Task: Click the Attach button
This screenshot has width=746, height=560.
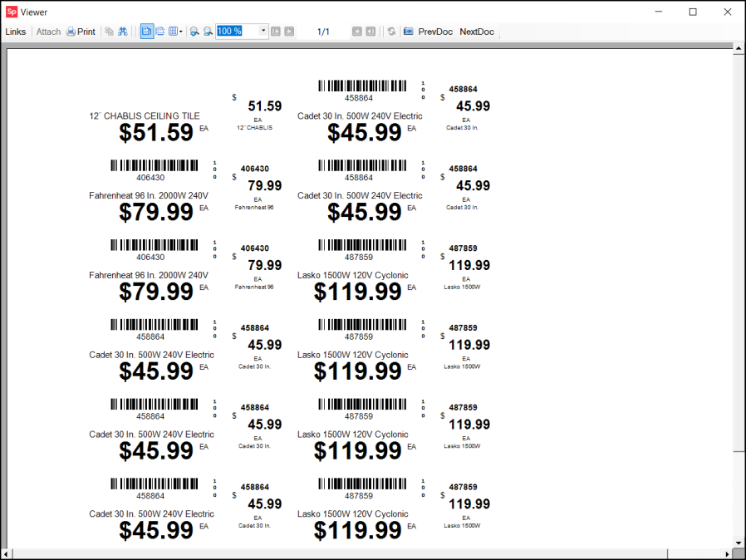Action: click(x=48, y=32)
